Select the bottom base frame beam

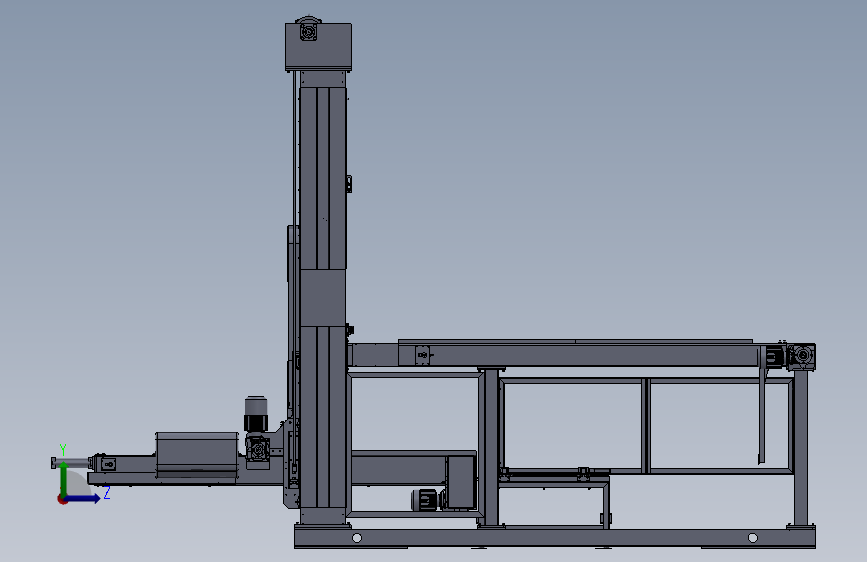pos(555,538)
